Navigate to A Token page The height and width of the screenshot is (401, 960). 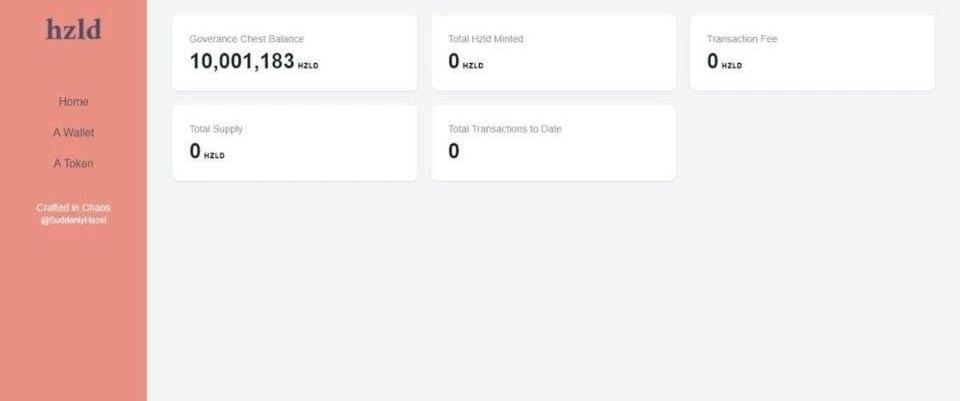73,163
